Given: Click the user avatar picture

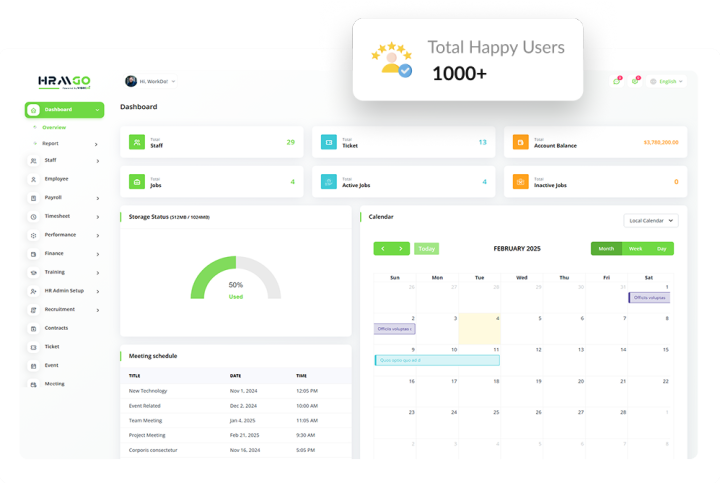Looking at the screenshot, I should (131, 81).
